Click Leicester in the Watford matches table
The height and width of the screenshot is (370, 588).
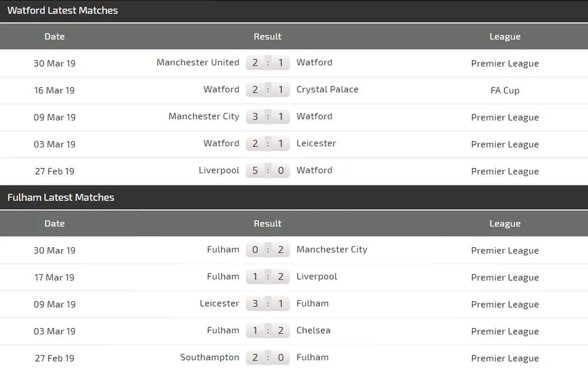(316, 144)
